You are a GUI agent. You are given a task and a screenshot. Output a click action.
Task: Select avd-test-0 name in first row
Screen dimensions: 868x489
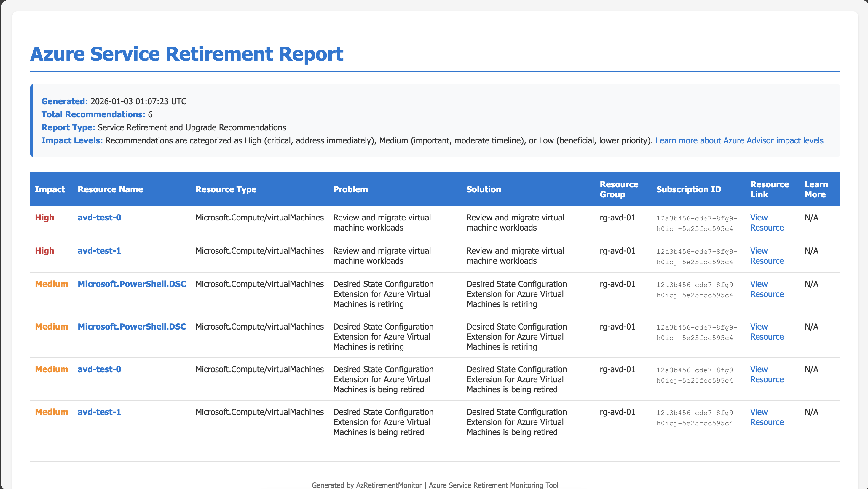(99, 218)
